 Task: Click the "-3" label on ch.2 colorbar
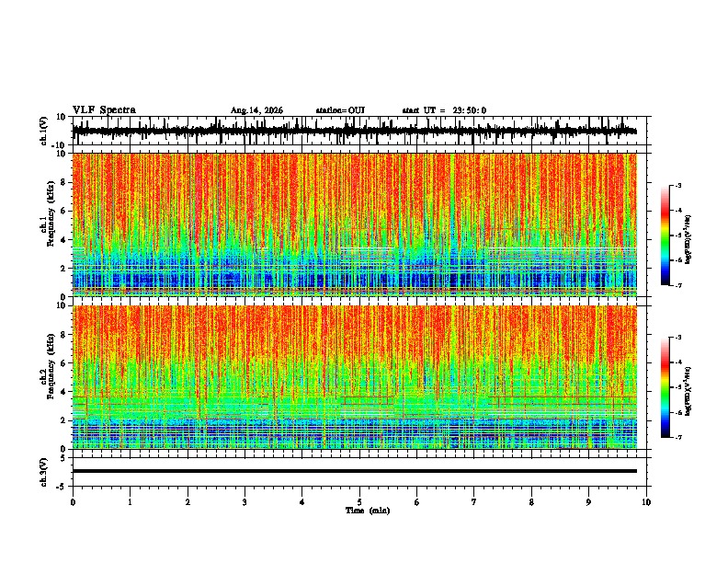point(678,338)
